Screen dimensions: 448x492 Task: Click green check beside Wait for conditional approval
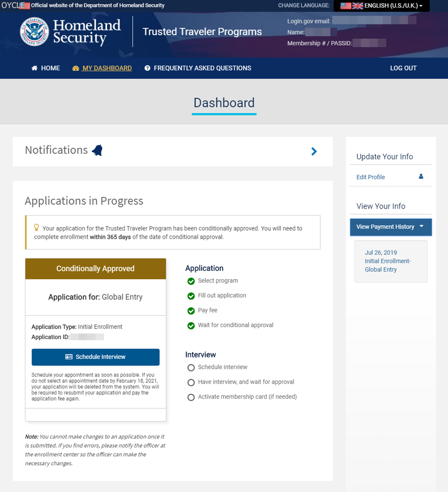[191, 326]
